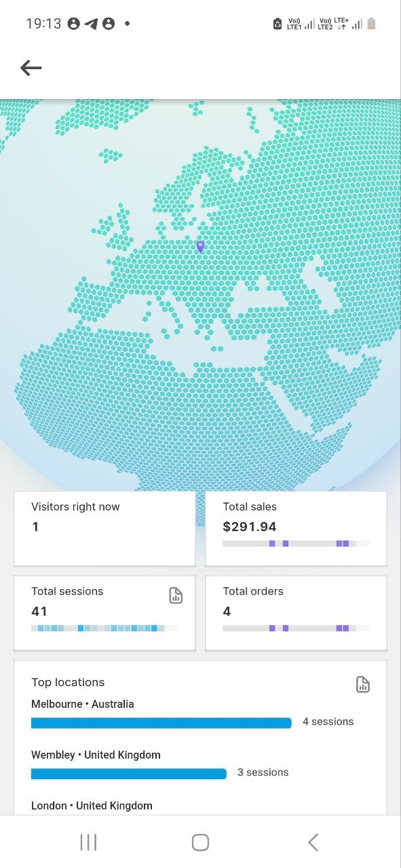Tap the Wembley United Kingdom location

[96, 754]
